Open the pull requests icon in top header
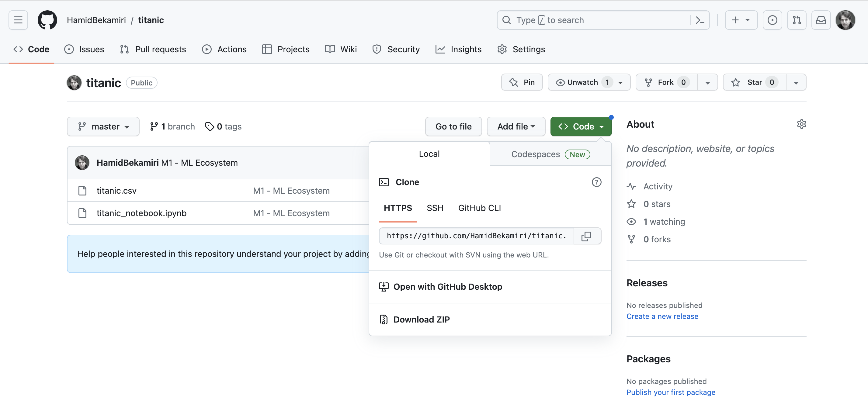This screenshot has height=411, width=868. tap(797, 20)
